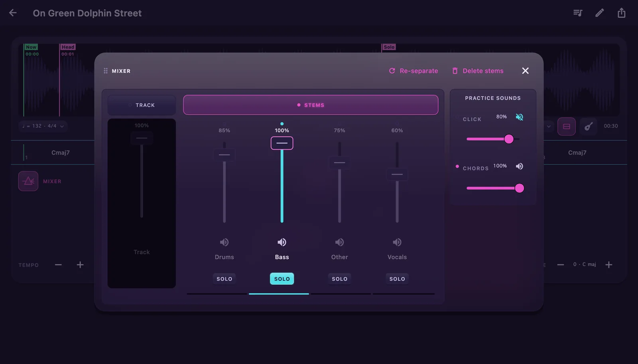The width and height of the screenshot is (638, 364).
Task: Click the Other fader handle
Action: tap(339, 162)
